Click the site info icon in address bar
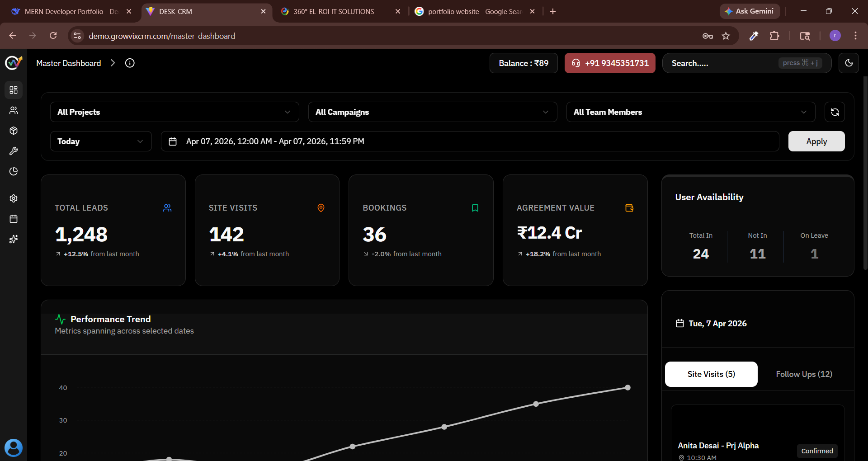 (x=77, y=36)
